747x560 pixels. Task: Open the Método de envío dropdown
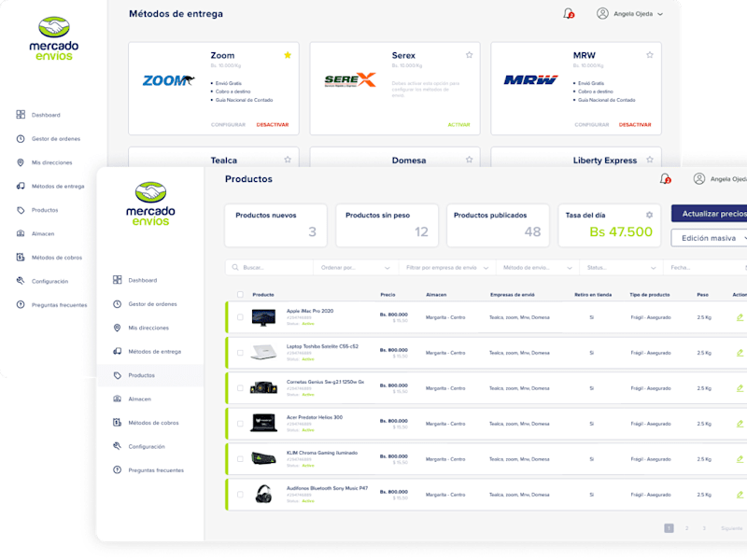(538, 268)
